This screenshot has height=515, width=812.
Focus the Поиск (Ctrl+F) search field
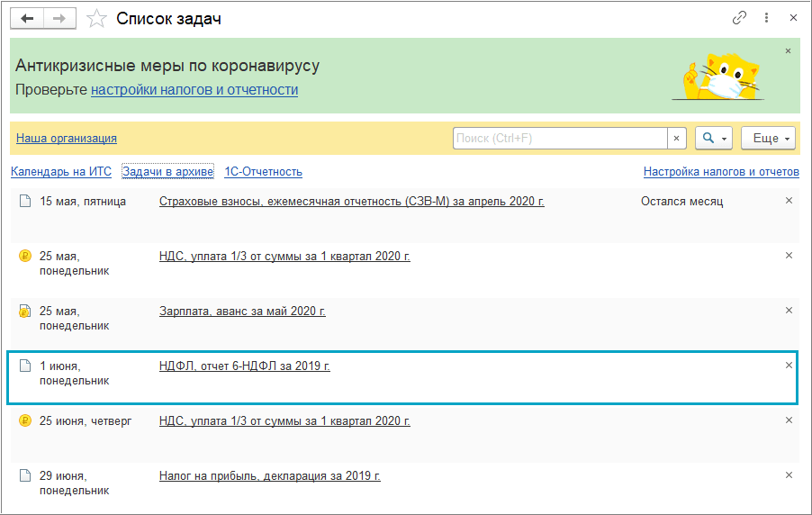(x=560, y=139)
